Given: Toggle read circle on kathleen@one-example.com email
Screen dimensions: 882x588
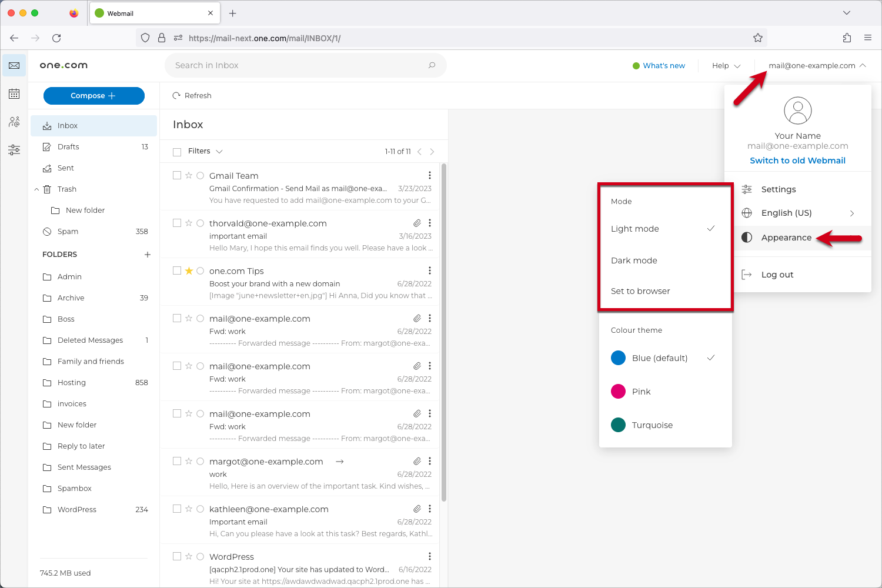Looking at the screenshot, I should (x=200, y=509).
